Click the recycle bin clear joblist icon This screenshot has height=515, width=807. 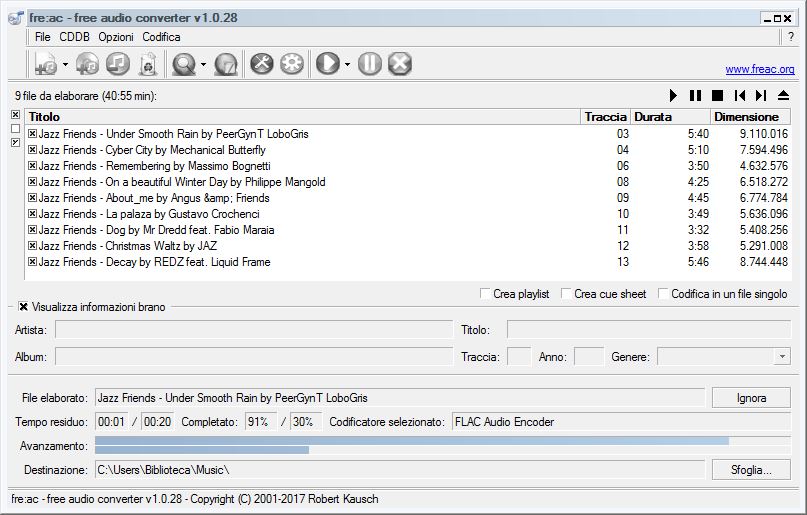pos(148,64)
